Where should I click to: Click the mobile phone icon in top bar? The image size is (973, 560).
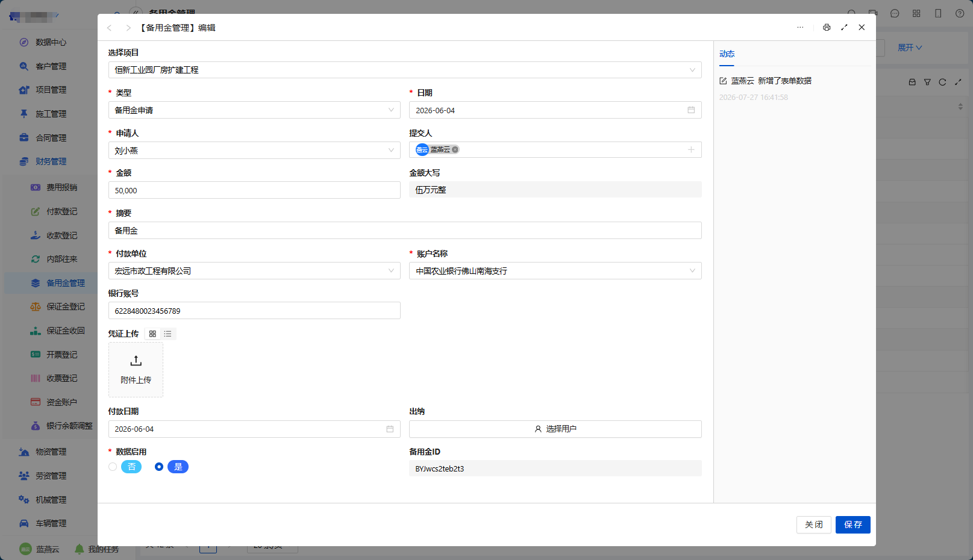click(x=938, y=13)
